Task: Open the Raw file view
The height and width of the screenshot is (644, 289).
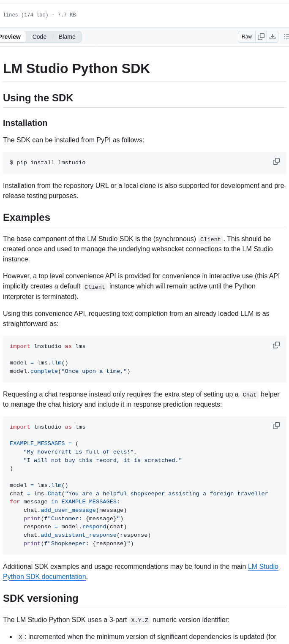Action: click(x=246, y=37)
